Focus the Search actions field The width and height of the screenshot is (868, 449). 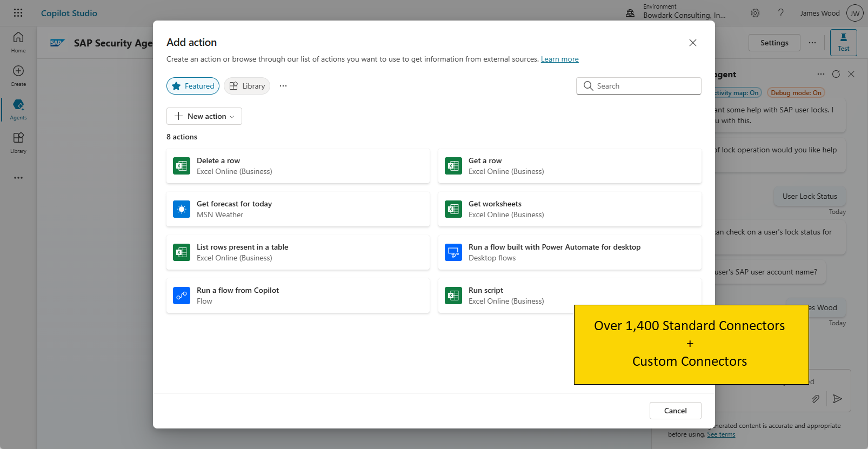639,86
